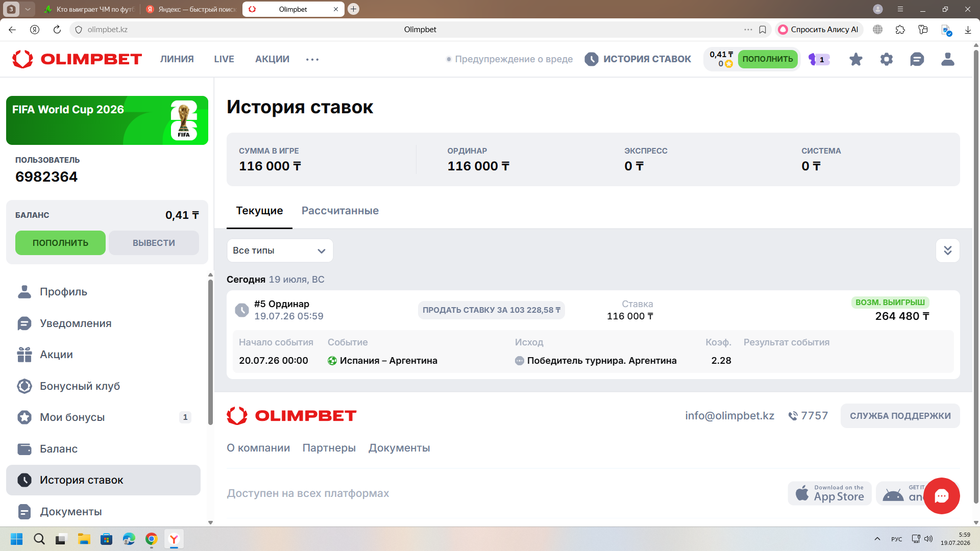Click the Olimpbet logo in the header
The height and width of the screenshot is (551, 980).
pos(77,59)
